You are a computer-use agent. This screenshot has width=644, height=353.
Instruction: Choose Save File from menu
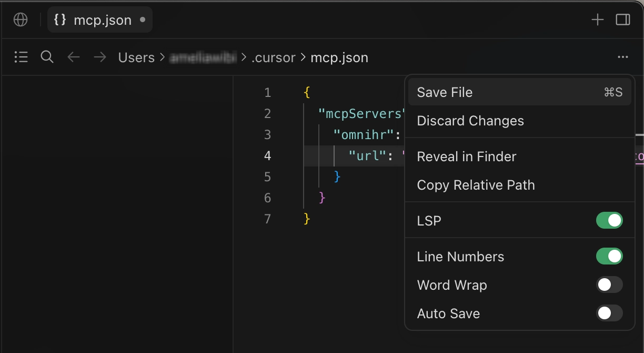520,92
